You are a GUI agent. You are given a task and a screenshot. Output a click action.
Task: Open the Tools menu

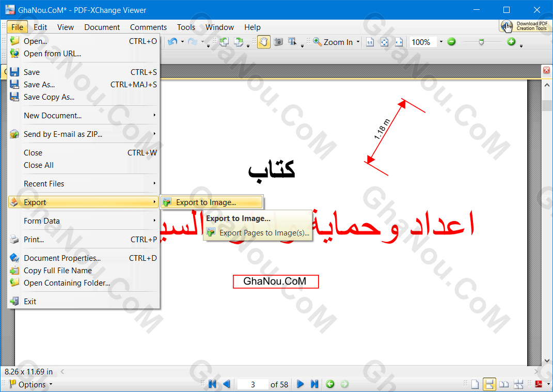point(186,27)
